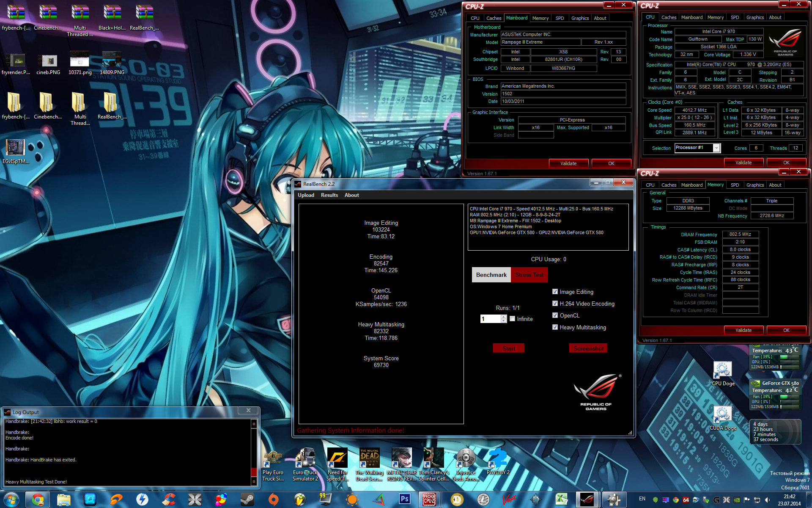
Task: Open Diablo icon in the taskbar
Action: (535, 500)
